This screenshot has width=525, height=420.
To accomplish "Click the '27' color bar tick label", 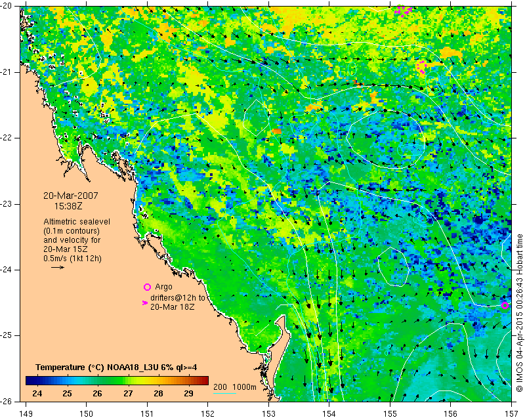I will [128, 393].
